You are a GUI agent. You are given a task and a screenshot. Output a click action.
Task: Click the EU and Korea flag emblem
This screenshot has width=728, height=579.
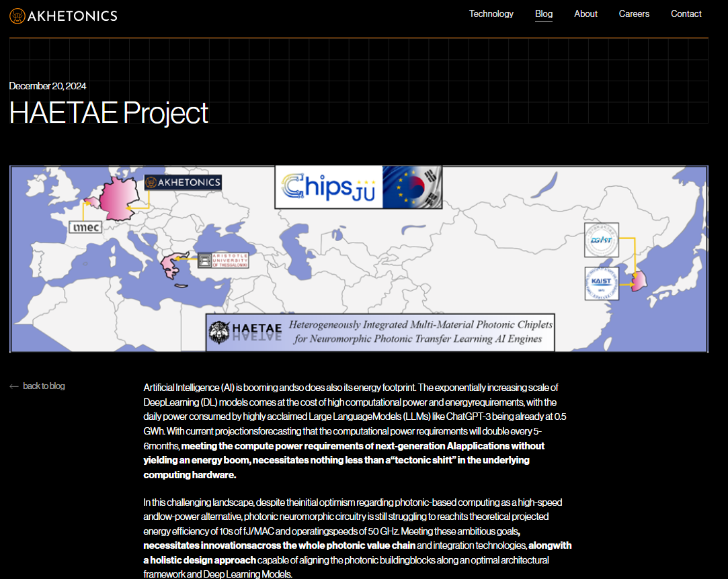point(413,187)
